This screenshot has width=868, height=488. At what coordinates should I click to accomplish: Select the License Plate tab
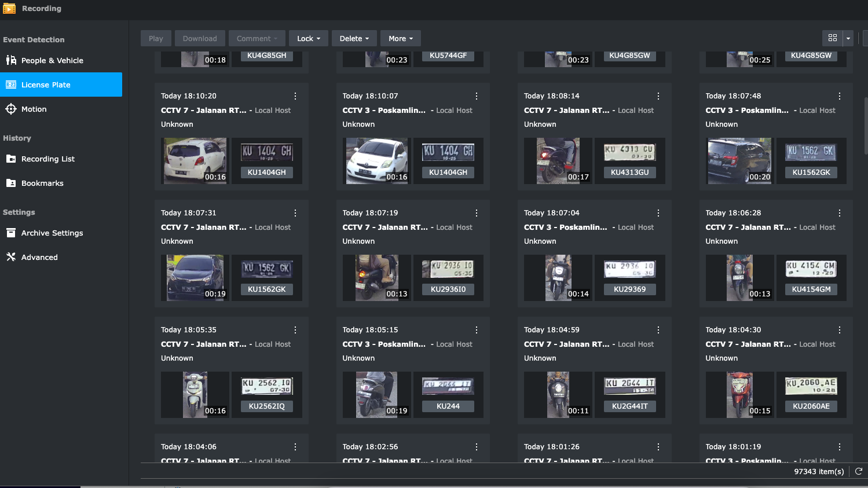tap(61, 85)
